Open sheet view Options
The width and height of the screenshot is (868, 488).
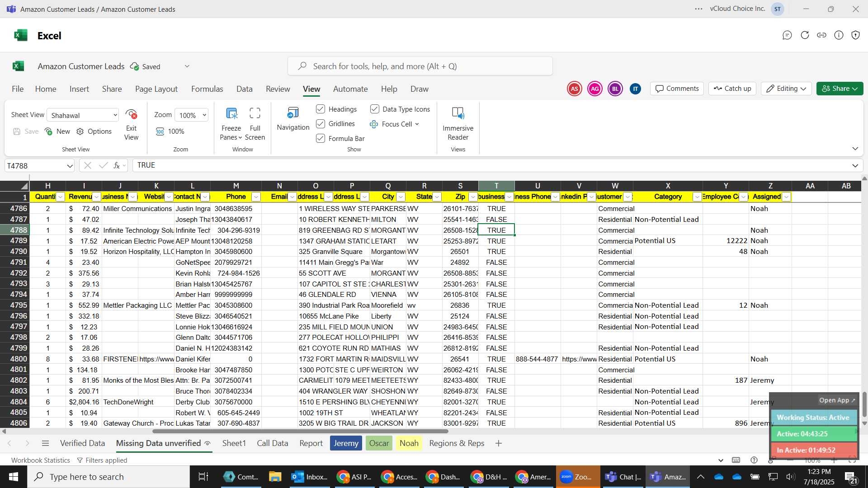(x=94, y=131)
